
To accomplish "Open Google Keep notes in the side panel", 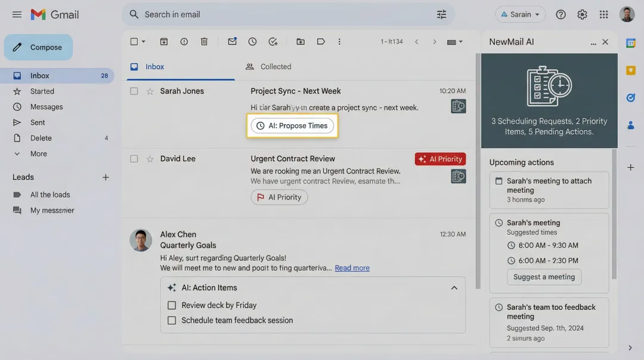I will [630, 70].
